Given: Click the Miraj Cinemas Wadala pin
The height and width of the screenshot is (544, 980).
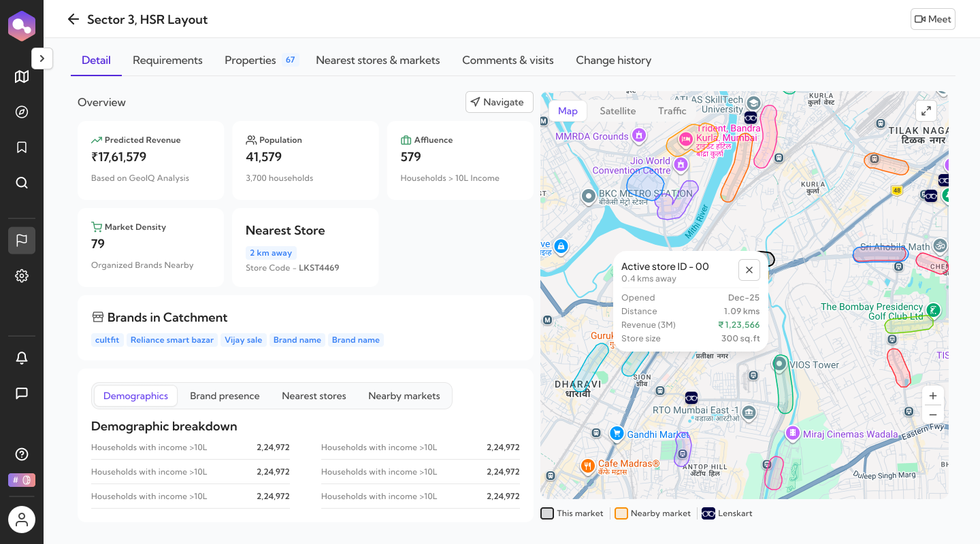Looking at the screenshot, I should click(792, 433).
